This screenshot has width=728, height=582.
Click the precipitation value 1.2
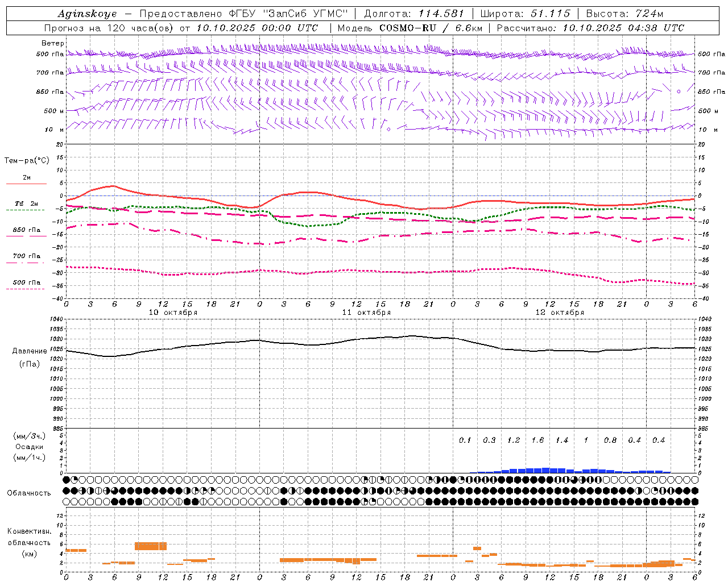pos(514,440)
